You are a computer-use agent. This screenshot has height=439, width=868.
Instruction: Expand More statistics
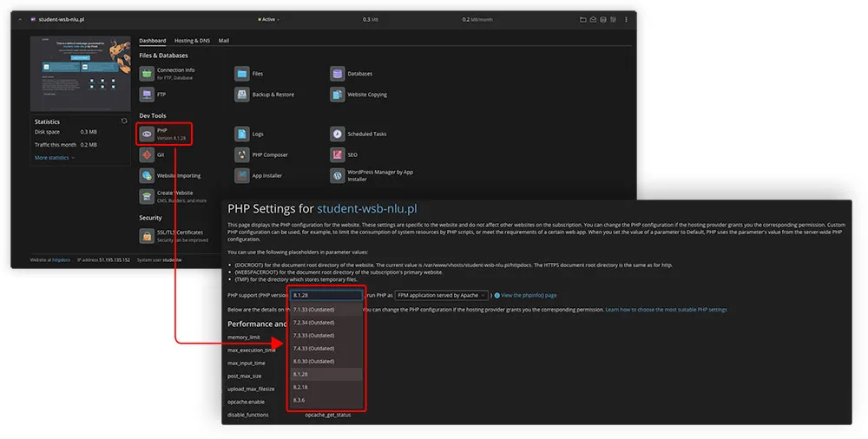tap(54, 158)
